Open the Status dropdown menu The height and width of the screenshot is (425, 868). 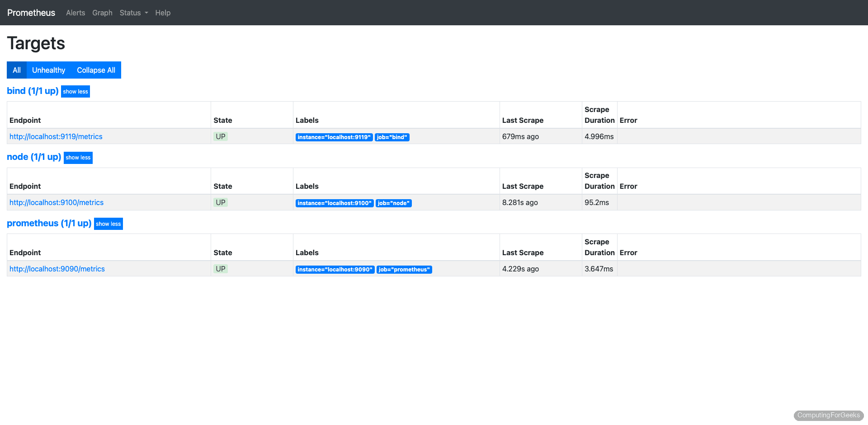133,13
